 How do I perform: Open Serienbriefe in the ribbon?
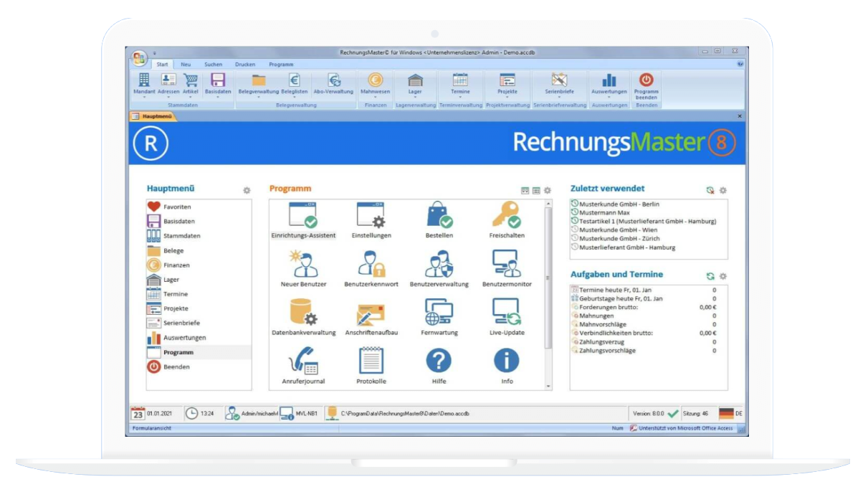pos(559,84)
